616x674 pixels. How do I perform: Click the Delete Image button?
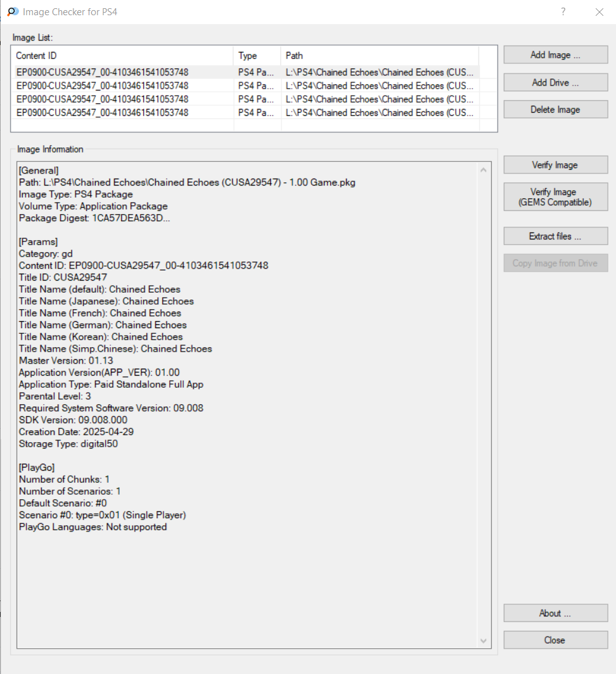point(555,109)
